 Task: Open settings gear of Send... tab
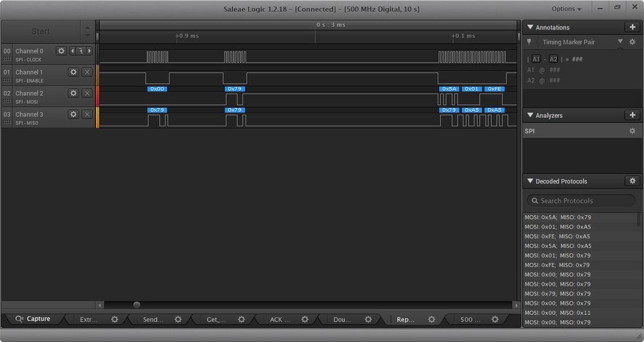click(178, 319)
